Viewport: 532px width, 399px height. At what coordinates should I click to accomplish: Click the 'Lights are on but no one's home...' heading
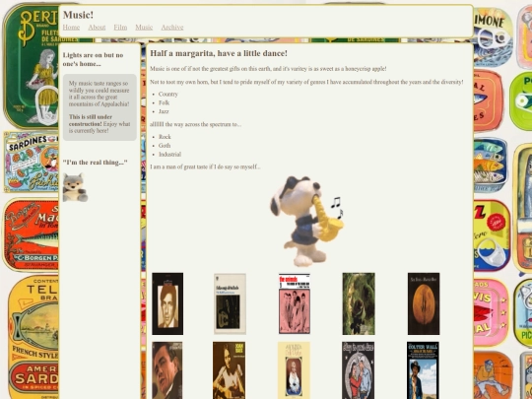click(x=93, y=59)
